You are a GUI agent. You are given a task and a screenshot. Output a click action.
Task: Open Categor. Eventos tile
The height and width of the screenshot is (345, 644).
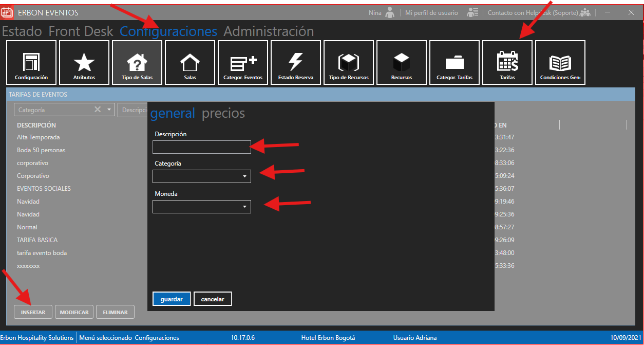243,62
